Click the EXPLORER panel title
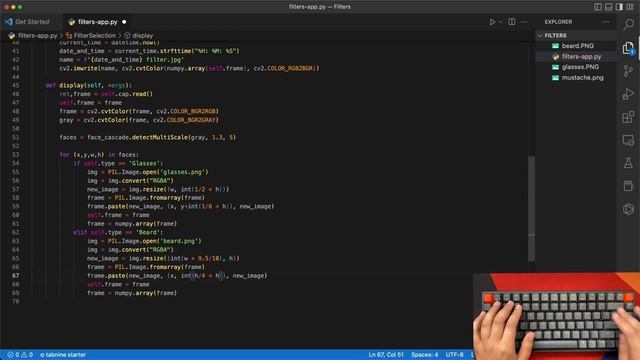Viewport: 640px width, 360px height. pyautogui.click(x=558, y=22)
